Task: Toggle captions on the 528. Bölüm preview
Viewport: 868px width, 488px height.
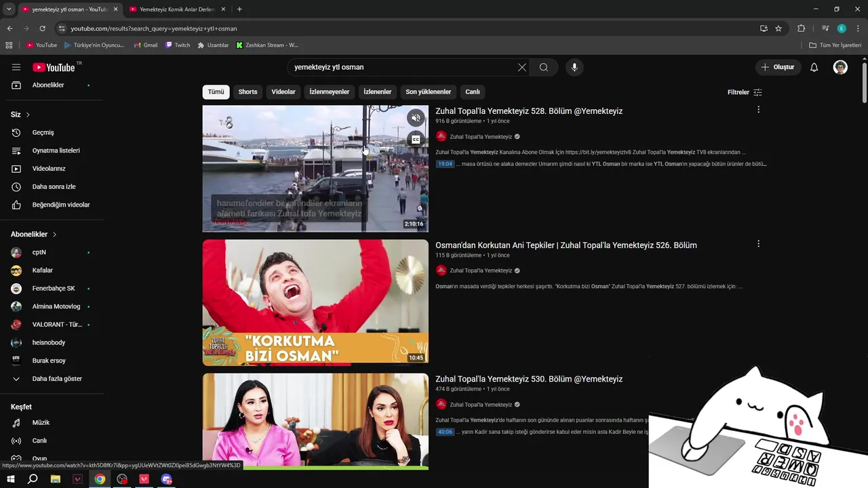Action: pos(416,140)
